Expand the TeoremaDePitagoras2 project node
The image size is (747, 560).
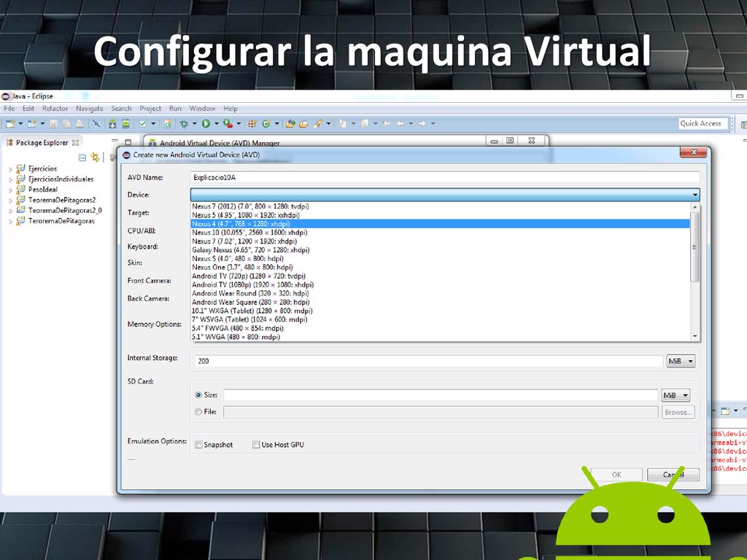pyautogui.click(x=10, y=201)
